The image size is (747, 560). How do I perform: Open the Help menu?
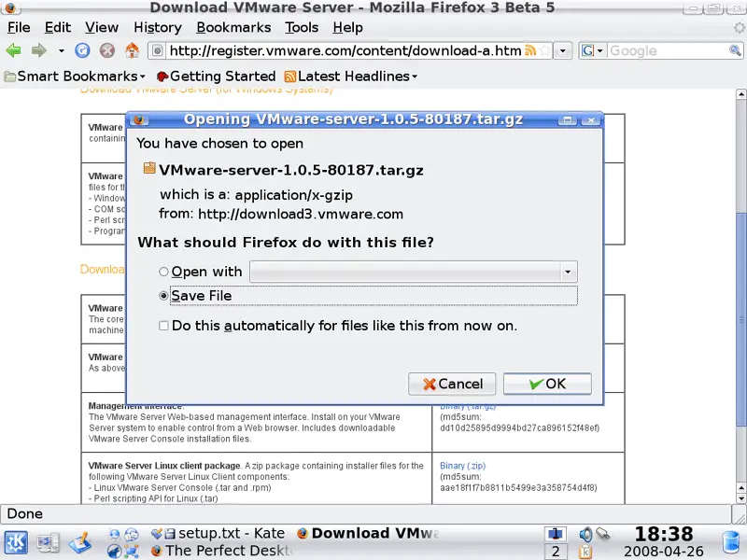347,28
